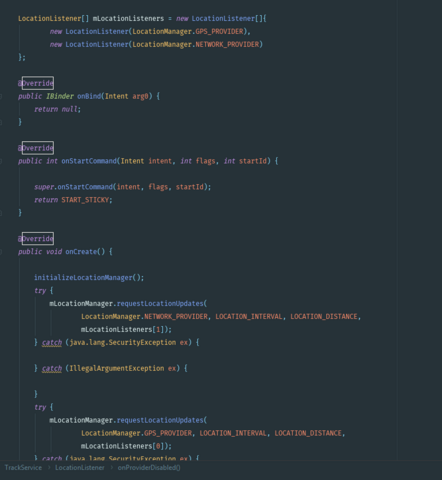Click the arg0 parameter

point(140,96)
